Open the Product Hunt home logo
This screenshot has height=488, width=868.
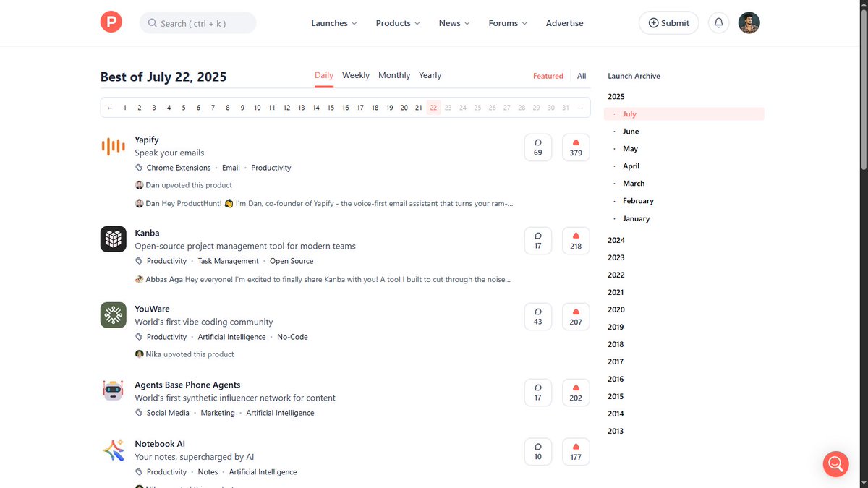[x=111, y=22]
